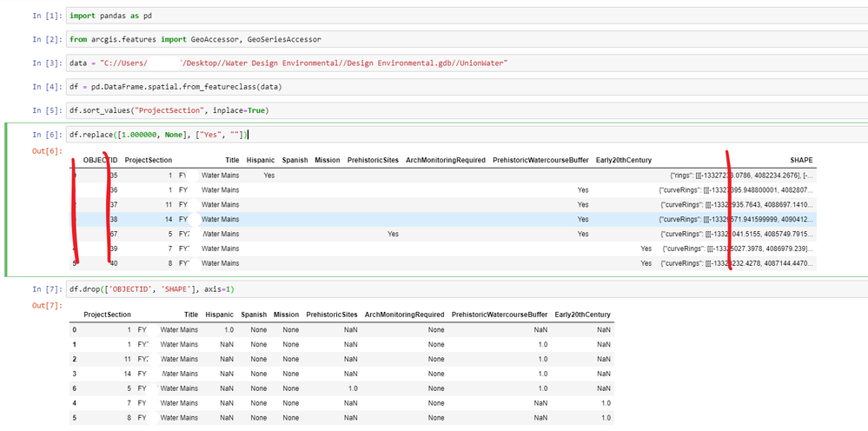Select PrehistoricWatercourseBuffer header in Out[6] table
Screen dimensions: 868x431
(540, 160)
